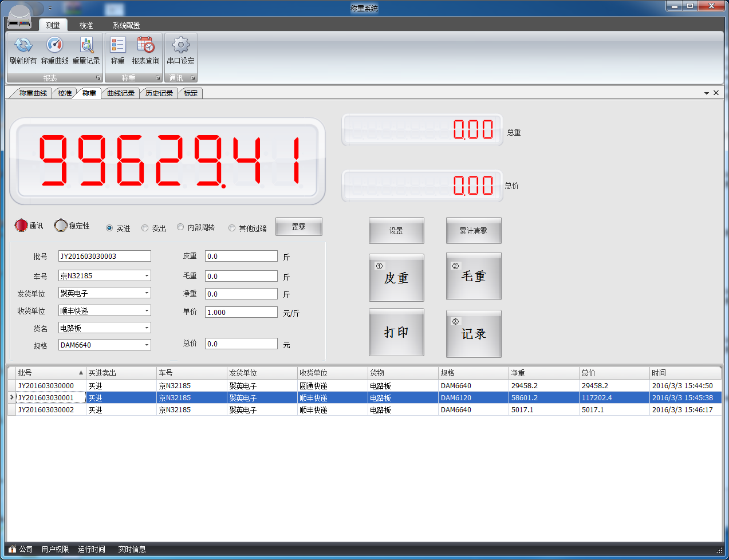Click the 公司 icon in status bar
The height and width of the screenshot is (560, 729).
pyautogui.click(x=13, y=549)
